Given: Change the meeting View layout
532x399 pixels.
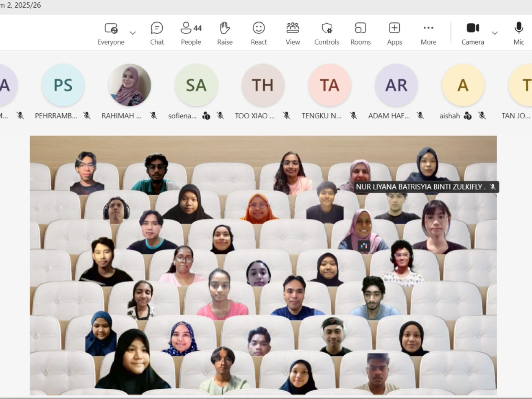Looking at the screenshot, I should pos(293,33).
